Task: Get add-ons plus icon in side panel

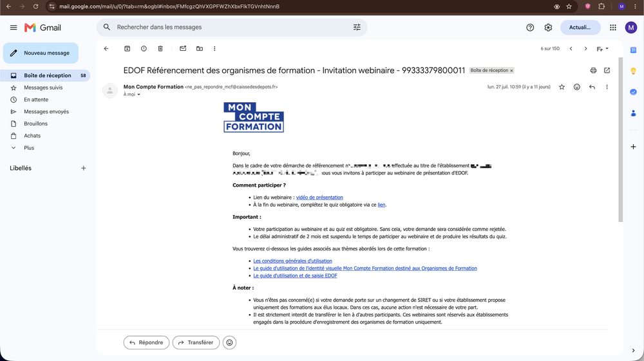Action: pyautogui.click(x=633, y=147)
